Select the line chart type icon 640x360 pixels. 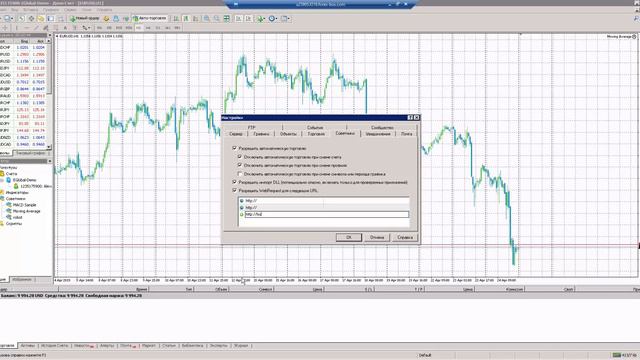click(196, 18)
